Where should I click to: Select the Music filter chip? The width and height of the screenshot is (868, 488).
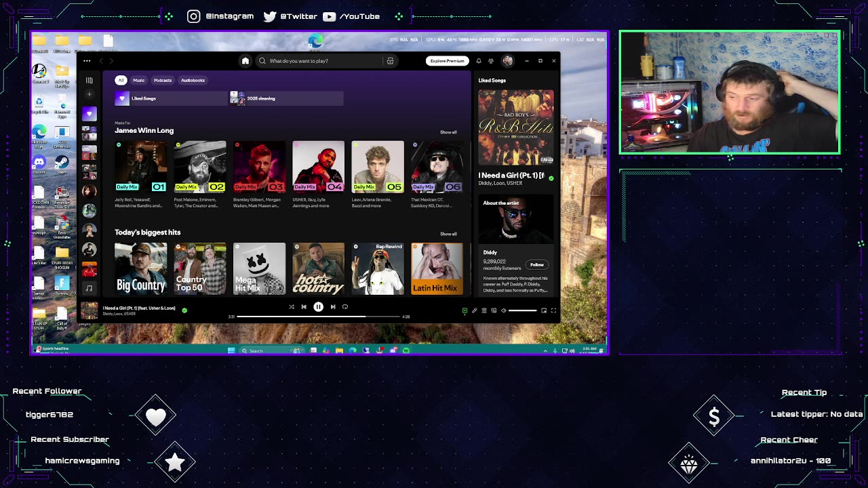click(138, 80)
